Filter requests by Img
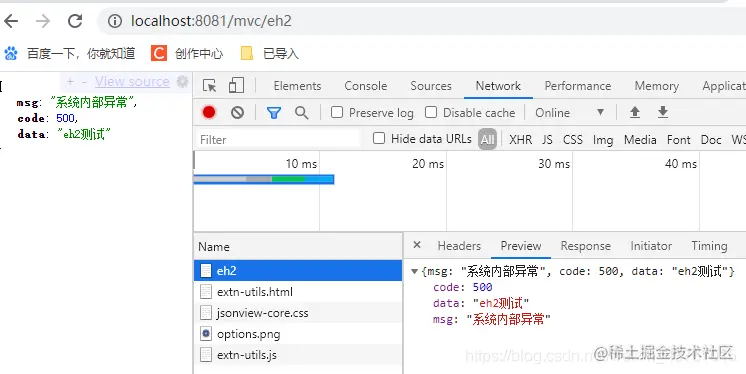This screenshot has height=374, width=746. tap(603, 139)
